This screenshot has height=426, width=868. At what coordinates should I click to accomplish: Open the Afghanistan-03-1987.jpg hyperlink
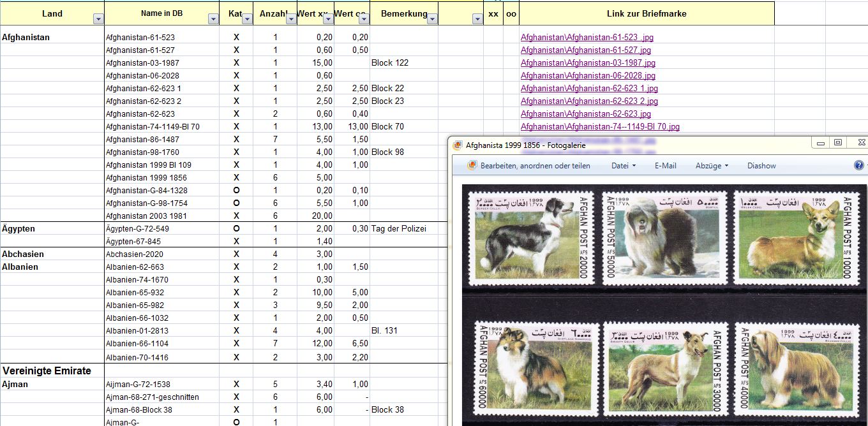point(587,63)
